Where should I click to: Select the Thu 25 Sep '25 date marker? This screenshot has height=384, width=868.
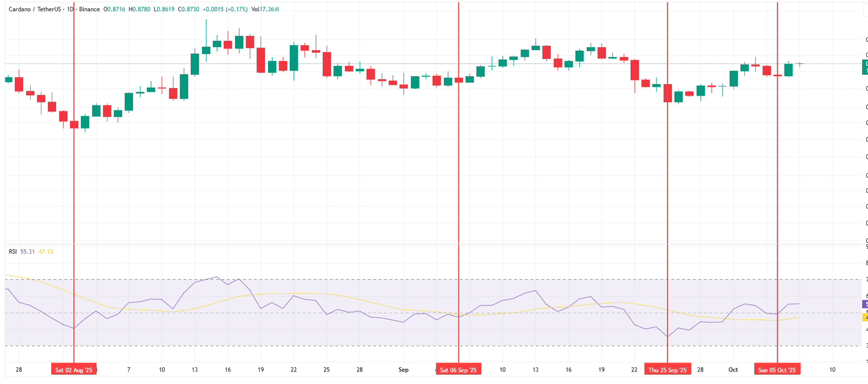click(x=668, y=370)
